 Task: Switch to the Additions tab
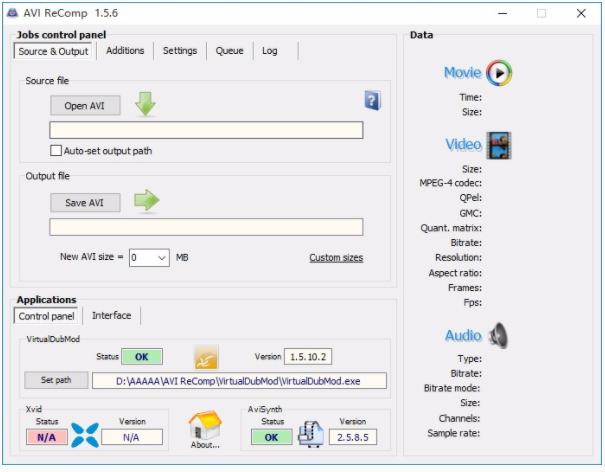(125, 51)
